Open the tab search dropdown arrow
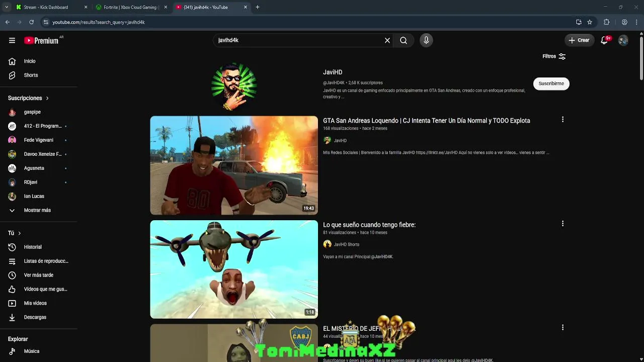 [7, 7]
